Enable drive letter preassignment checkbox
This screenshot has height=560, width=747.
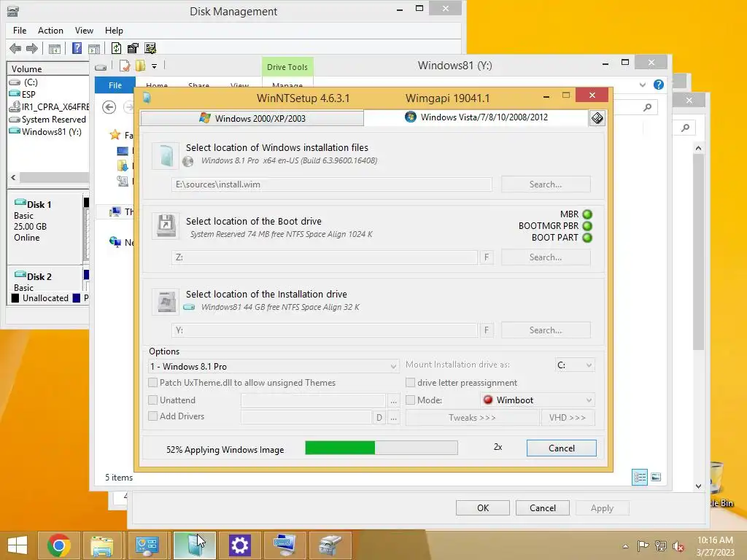click(x=410, y=382)
